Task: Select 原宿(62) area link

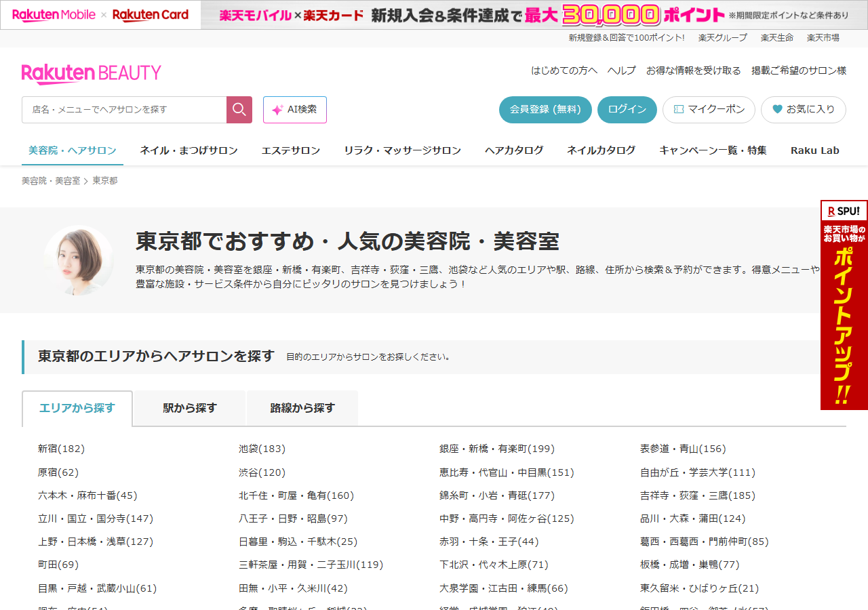Action: coord(58,472)
